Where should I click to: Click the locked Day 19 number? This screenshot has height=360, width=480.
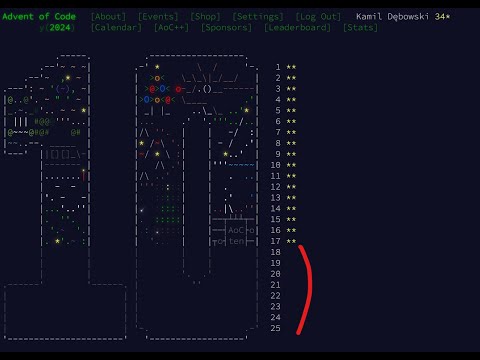coord(275,263)
